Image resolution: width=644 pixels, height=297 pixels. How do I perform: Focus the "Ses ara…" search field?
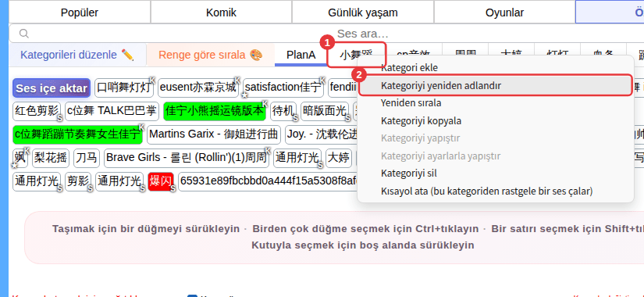[363, 34]
